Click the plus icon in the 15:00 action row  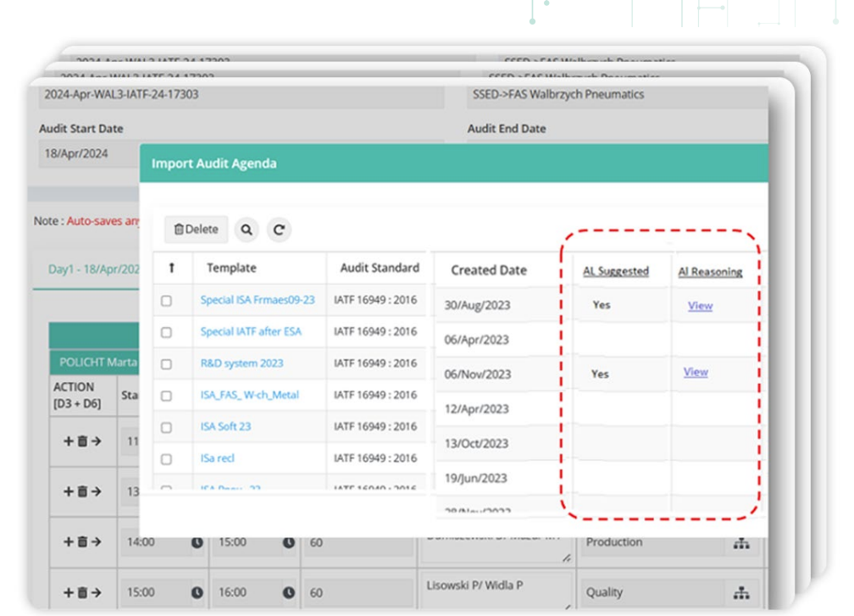point(69,591)
